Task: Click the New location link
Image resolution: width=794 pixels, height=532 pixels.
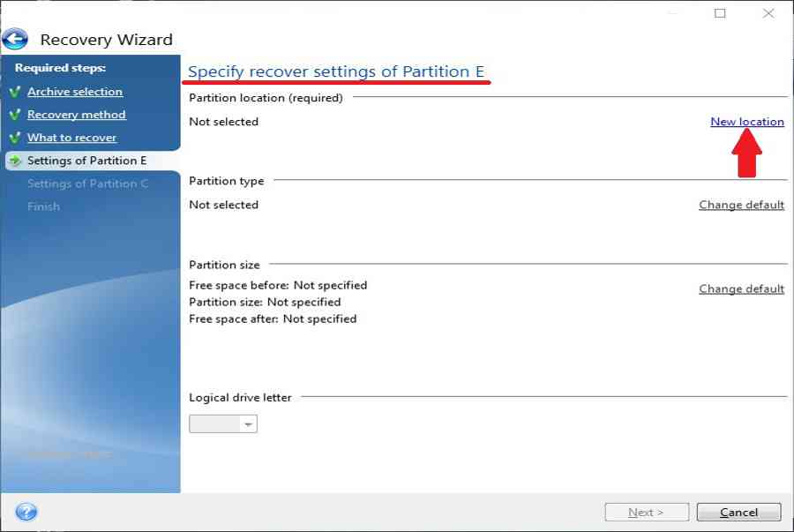Action: [747, 122]
